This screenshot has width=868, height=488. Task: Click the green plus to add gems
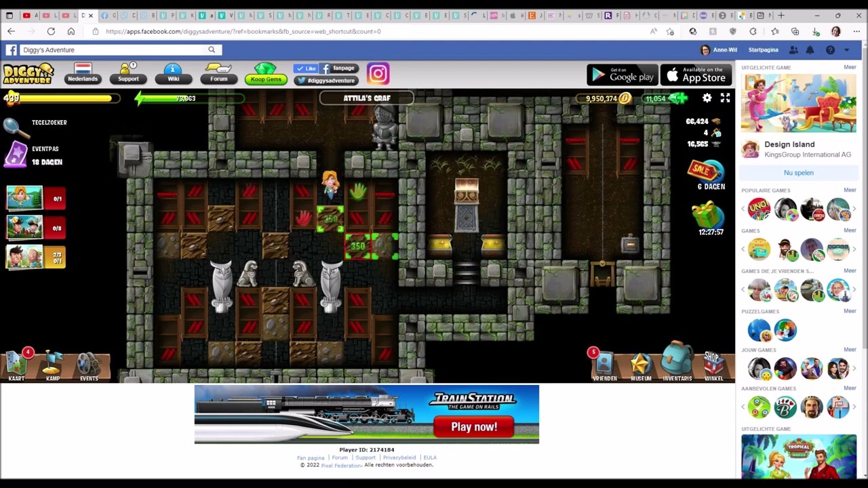click(682, 98)
